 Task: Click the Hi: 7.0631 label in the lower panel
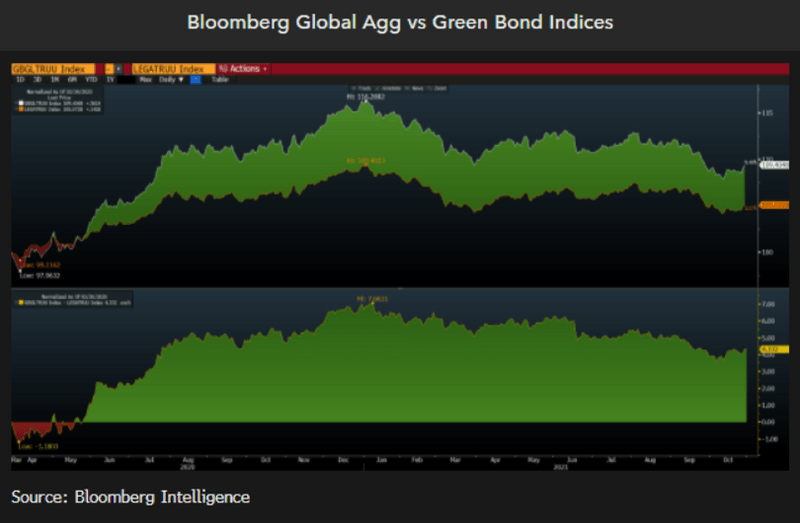(372, 298)
